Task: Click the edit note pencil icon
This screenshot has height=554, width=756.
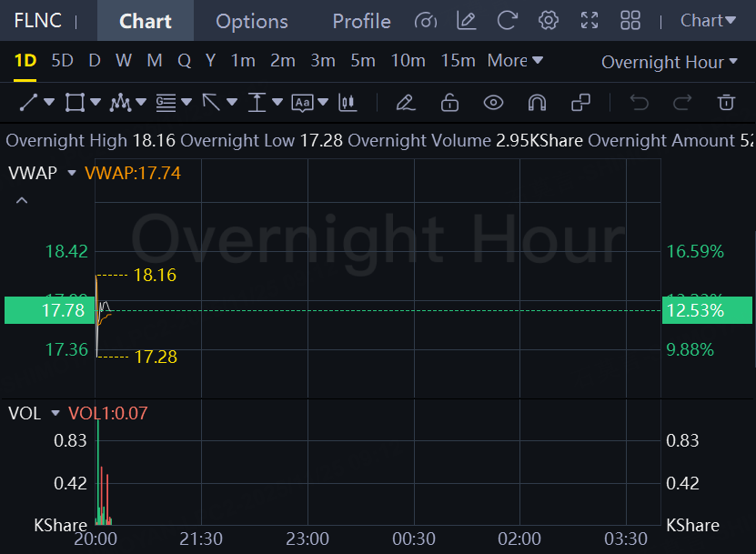Action: [x=466, y=21]
